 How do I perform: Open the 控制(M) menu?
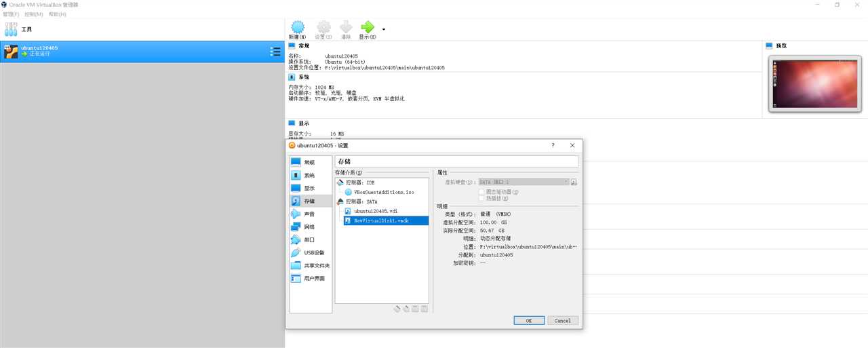point(33,14)
